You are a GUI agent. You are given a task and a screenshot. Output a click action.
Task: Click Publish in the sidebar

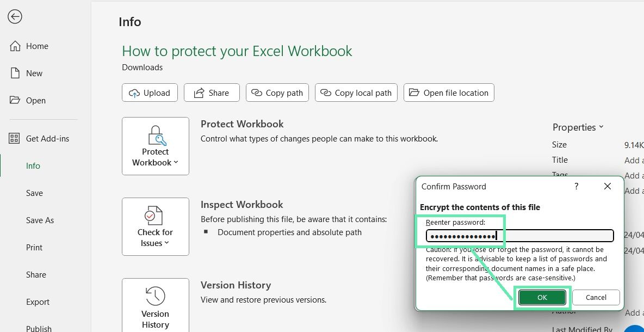(x=39, y=328)
